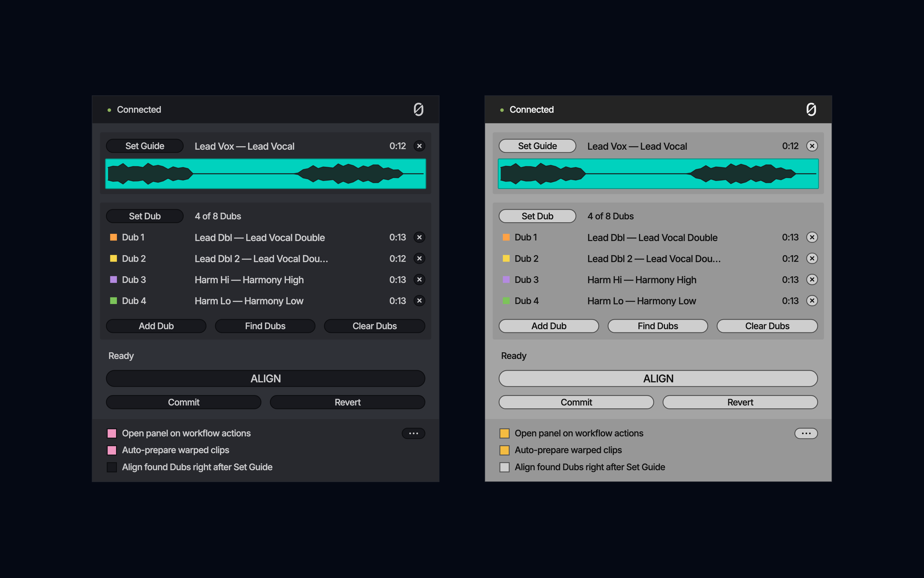Remove Dub 4 Harm Lo in light panel
This screenshot has width=924, height=578.
coord(812,301)
